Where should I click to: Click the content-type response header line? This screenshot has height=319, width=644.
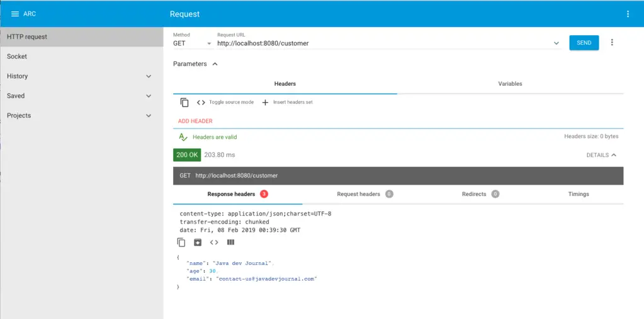coord(255,214)
